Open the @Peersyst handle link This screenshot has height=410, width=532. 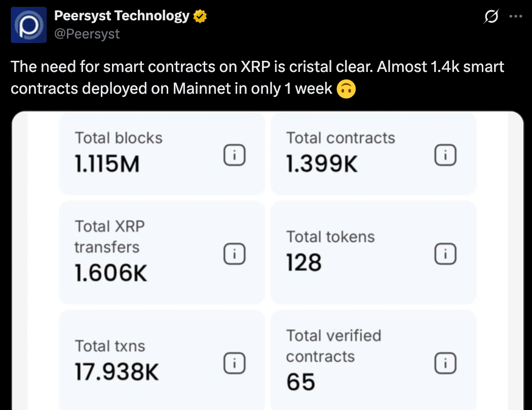87,34
